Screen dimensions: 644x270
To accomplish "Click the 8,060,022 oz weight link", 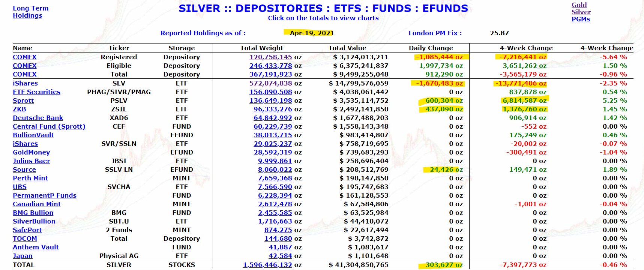I will pos(275,169).
